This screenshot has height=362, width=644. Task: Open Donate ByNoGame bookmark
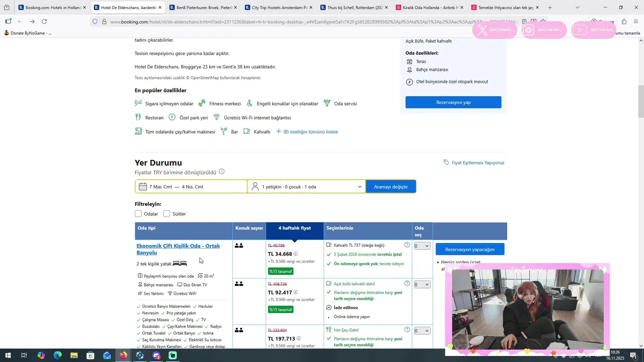(x=28, y=33)
